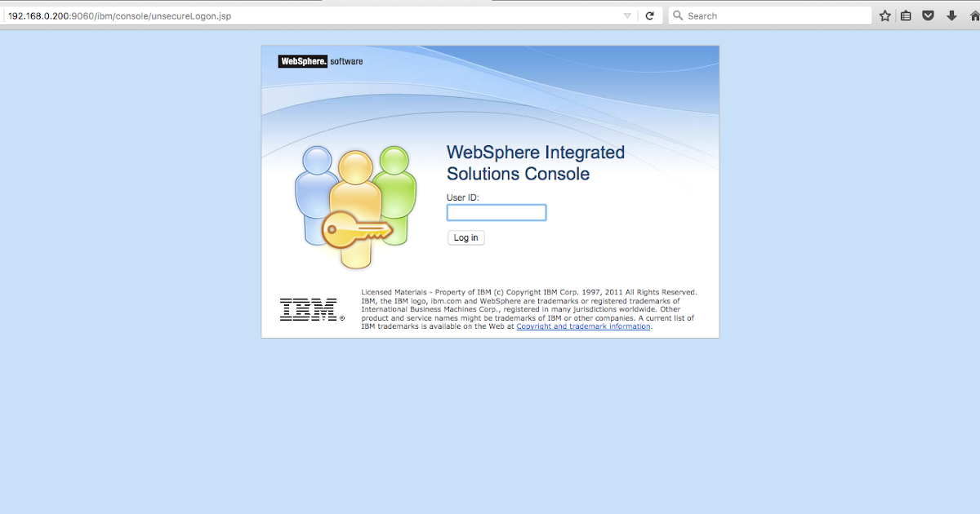Open the search engine selection dropdown
980x514 pixels.
pos(678,15)
